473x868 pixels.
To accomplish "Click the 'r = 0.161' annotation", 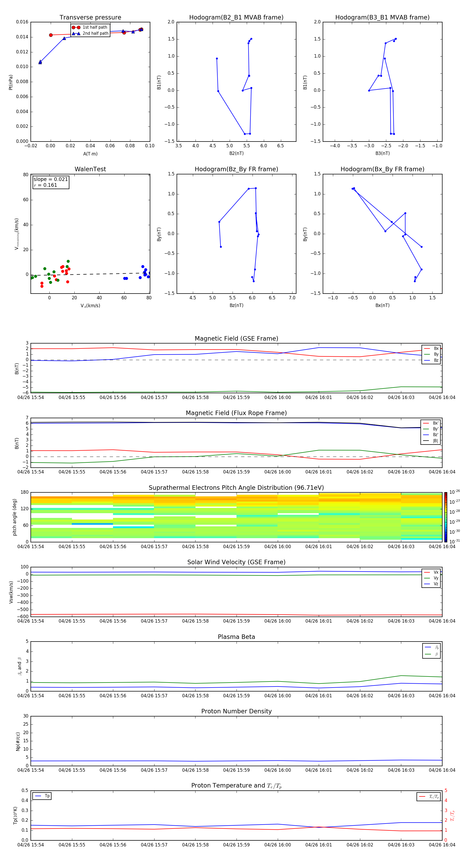I will pyautogui.click(x=45, y=185).
